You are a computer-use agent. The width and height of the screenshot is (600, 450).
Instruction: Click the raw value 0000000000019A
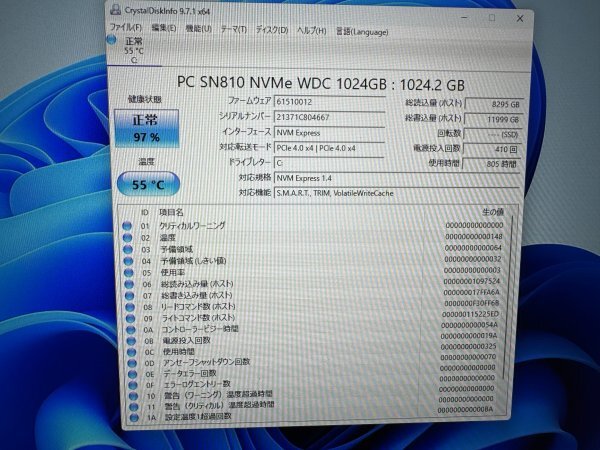(x=469, y=336)
